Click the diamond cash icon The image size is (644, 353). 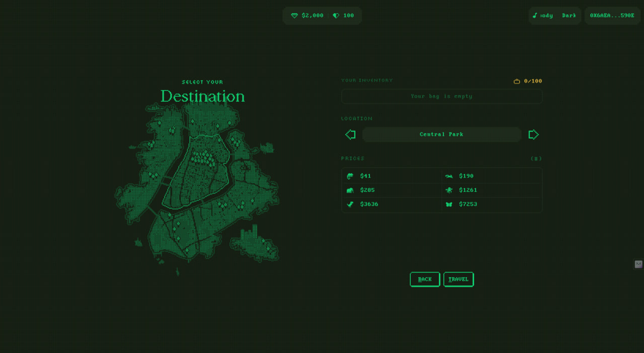click(294, 15)
